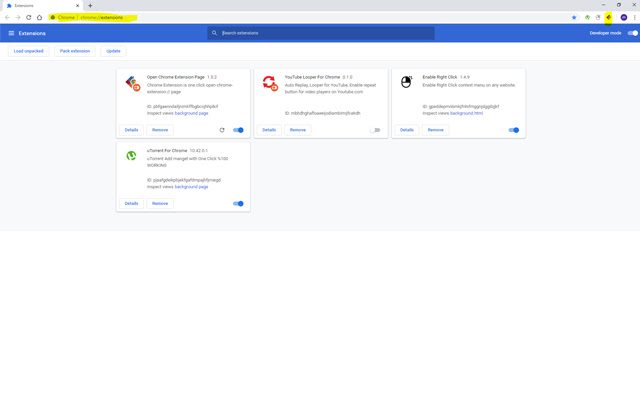Open Details for Enable Right Click
The width and height of the screenshot is (640, 400).
pyautogui.click(x=407, y=130)
